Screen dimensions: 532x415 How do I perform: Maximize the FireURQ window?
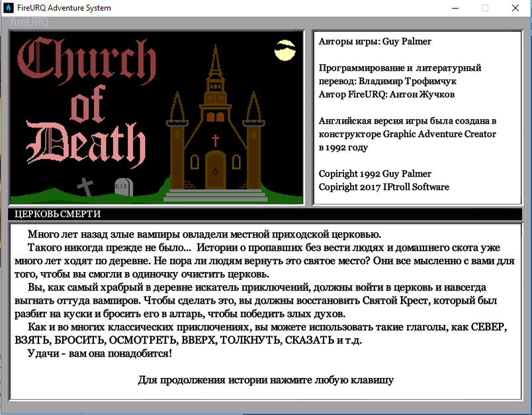(485, 8)
